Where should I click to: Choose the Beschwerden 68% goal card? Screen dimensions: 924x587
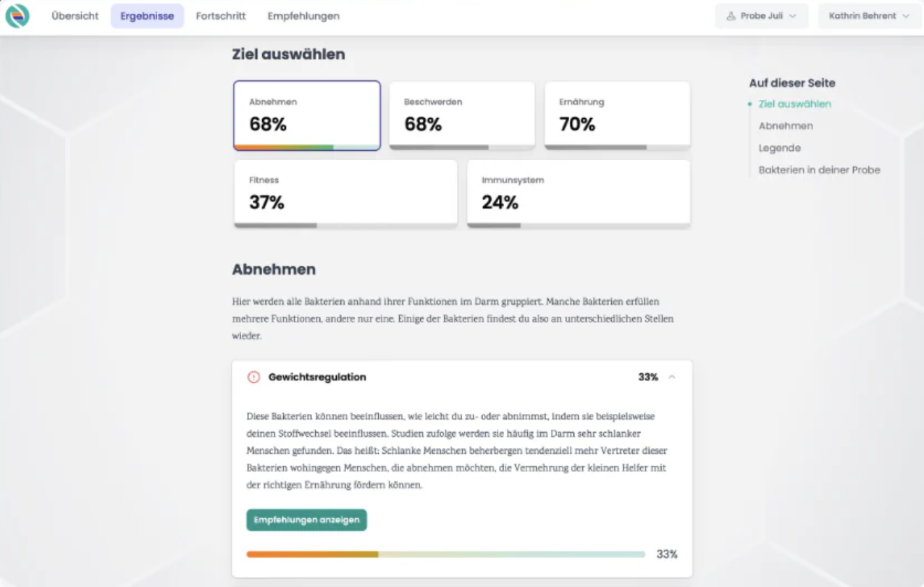(462, 115)
